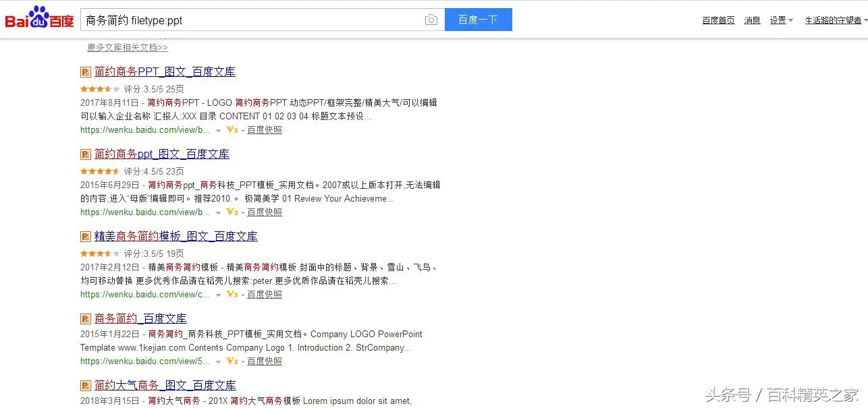Open the 简约大气商务_图文_百度文库 result
Image resolution: width=868 pixels, height=408 pixels.
pos(165,385)
